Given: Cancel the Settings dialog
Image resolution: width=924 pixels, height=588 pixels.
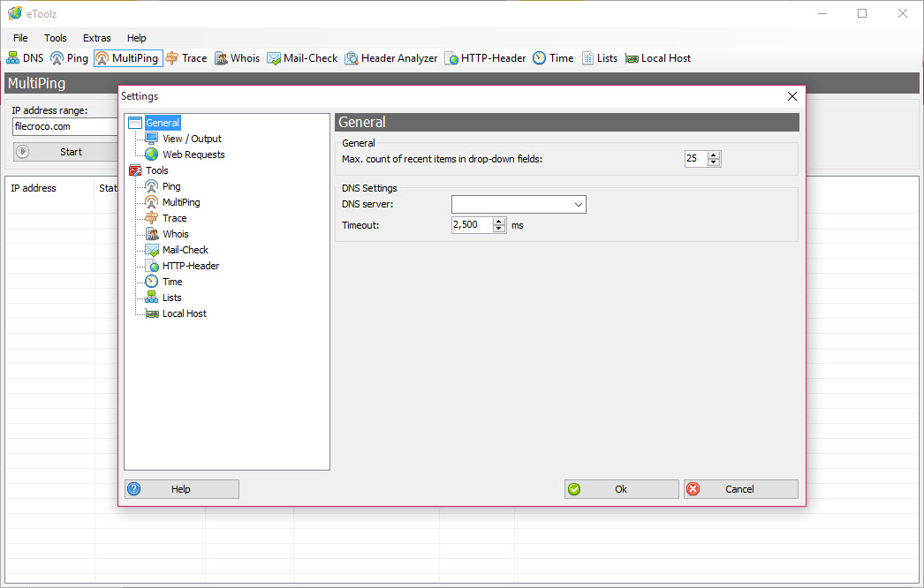Looking at the screenshot, I should coord(740,489).
